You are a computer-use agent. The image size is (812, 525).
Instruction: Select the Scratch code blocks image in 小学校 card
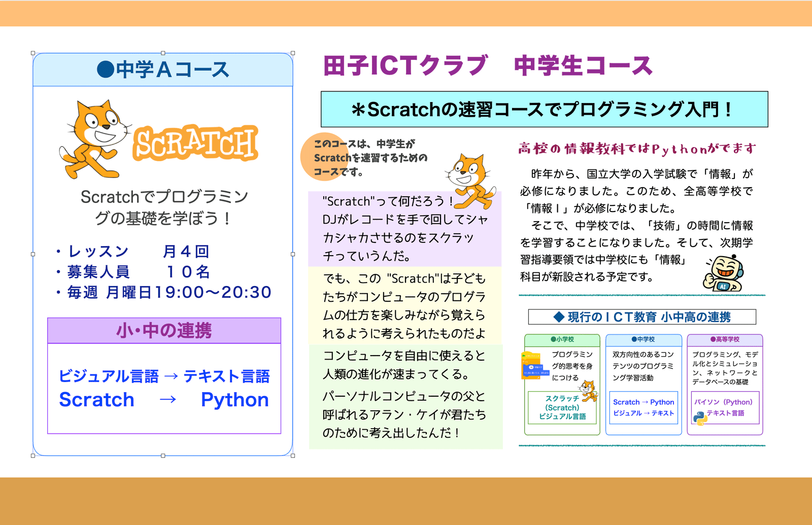pyautogui.click(x=535, y=365)
